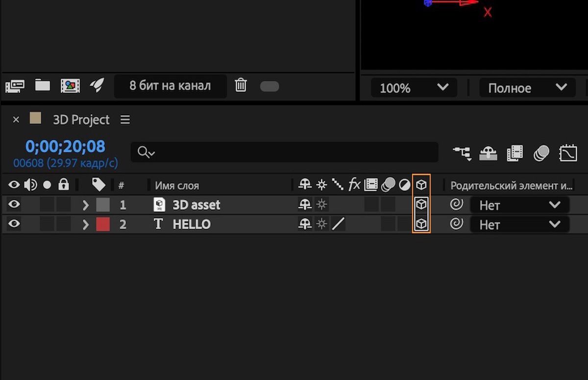Create a new folder in Project panel
Viewport: 588px width, 380px height.
click(x=43, y=86)
